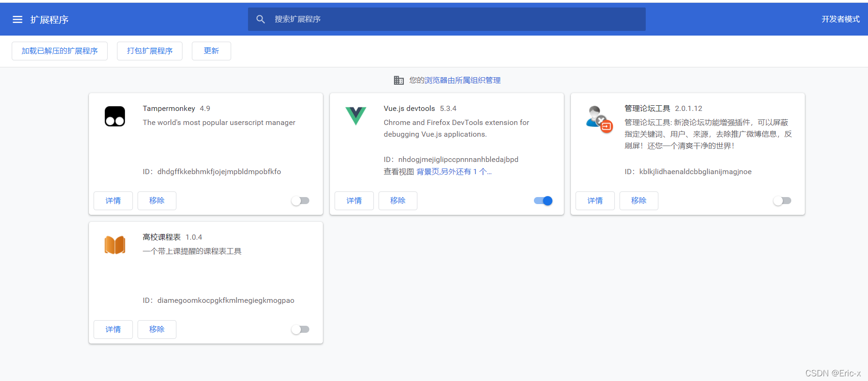868x381 pixels.
Task: Click the 扩展程序 page title
Action: (x=50, y=20)
